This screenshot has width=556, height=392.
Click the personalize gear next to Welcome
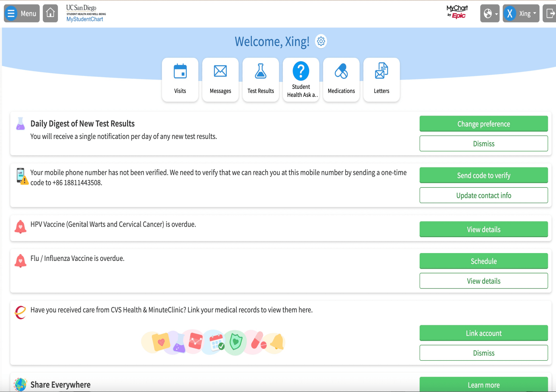pyautogui.click(x=321, y=41)
